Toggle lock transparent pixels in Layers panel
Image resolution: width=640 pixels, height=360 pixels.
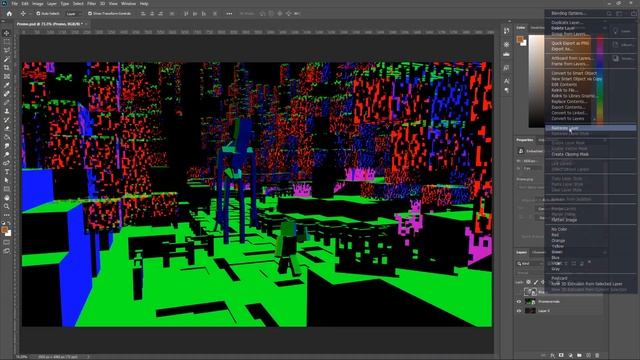(x=529, y=282)
